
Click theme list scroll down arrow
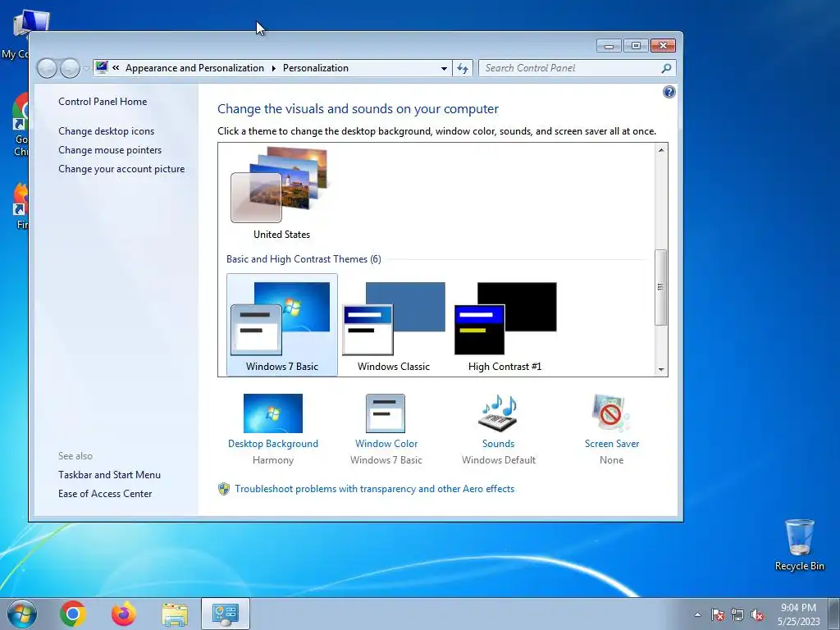coord(661,370)
